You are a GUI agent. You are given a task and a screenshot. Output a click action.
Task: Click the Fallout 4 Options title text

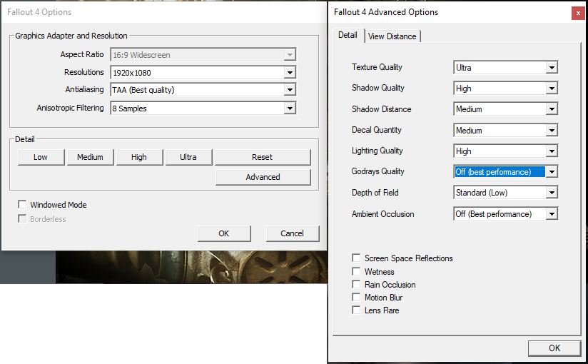click(39, 12)
